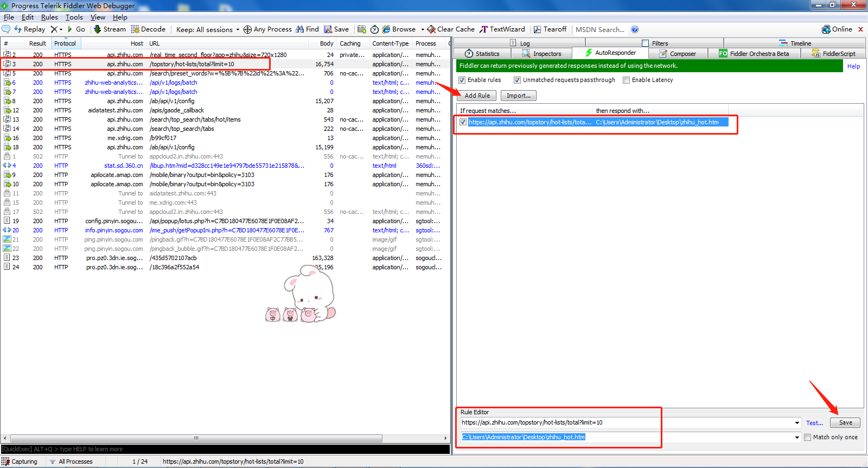Image resolution: width=868 pixels, height=468 pixels.
Task: Click the Import... button
Action: [518, 96]
